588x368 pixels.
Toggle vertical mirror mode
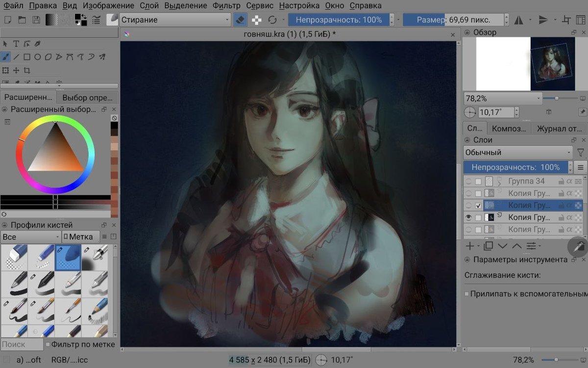point(543,20)
